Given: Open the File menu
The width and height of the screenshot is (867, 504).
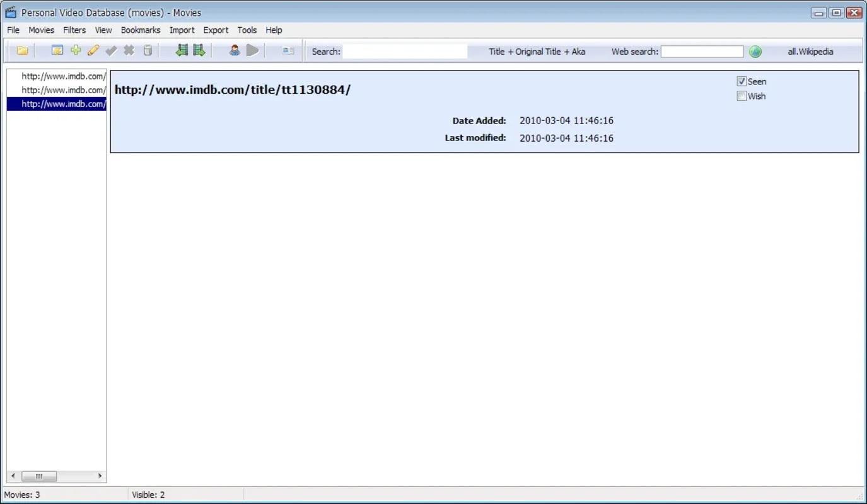Looking at the screenshot, I should coord(13,30).
